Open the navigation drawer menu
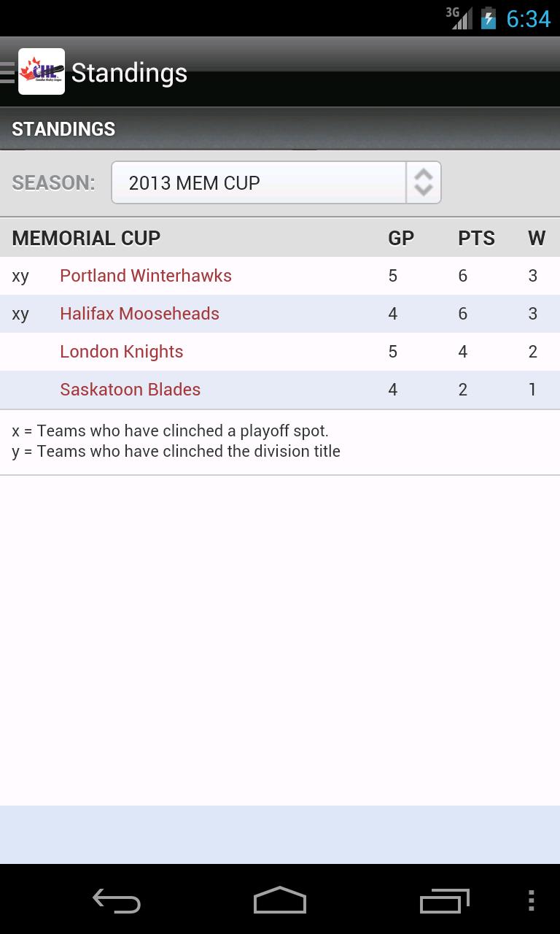Viewport: 560px width, 934px height. point(6,72)
